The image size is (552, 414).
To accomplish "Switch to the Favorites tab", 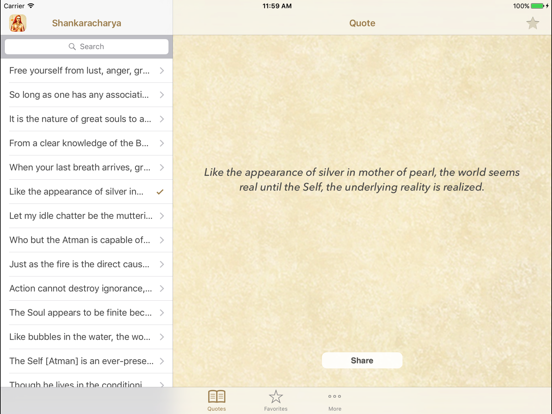I will click(276, 400).
